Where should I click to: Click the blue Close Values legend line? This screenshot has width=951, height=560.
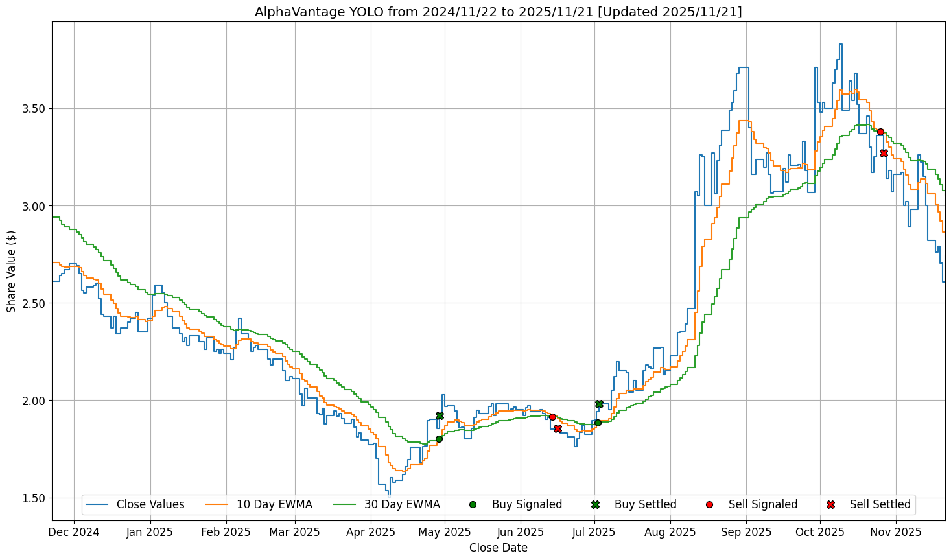[x=97, y=504]
